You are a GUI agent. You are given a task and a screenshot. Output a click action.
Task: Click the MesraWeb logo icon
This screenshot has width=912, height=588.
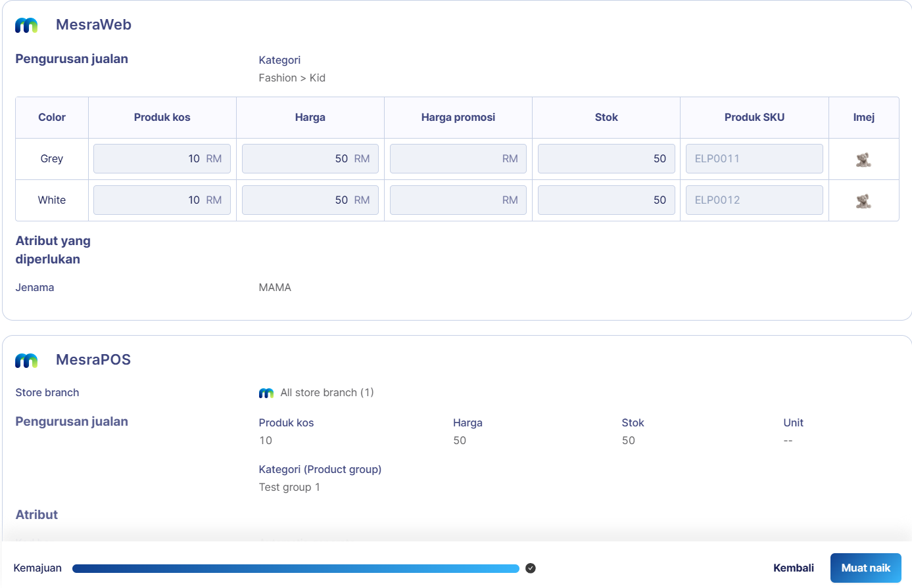tap(26, 25)
